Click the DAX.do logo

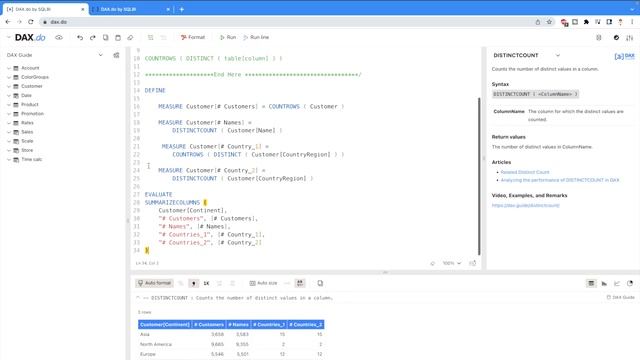pyautogui.click(x=30, y=38)
